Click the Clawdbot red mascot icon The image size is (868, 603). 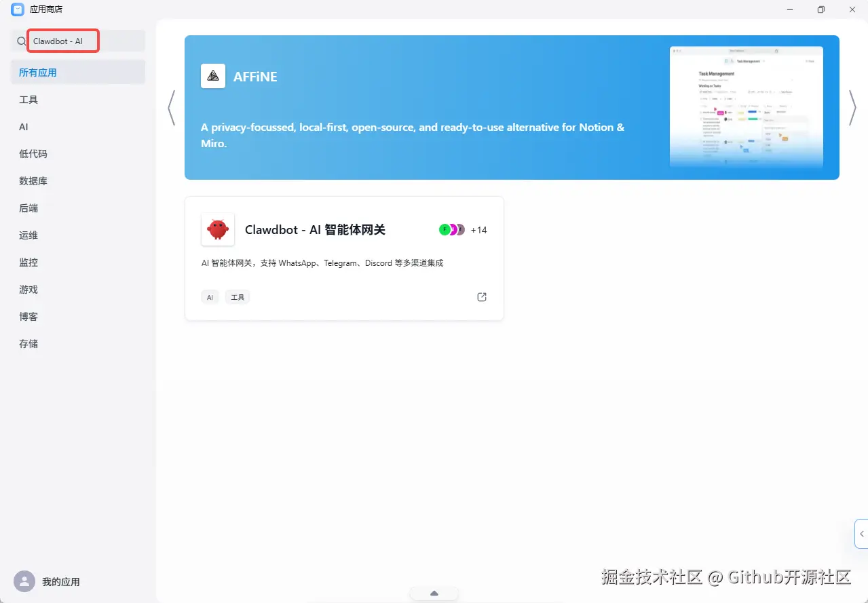click(x=218, y=229)
